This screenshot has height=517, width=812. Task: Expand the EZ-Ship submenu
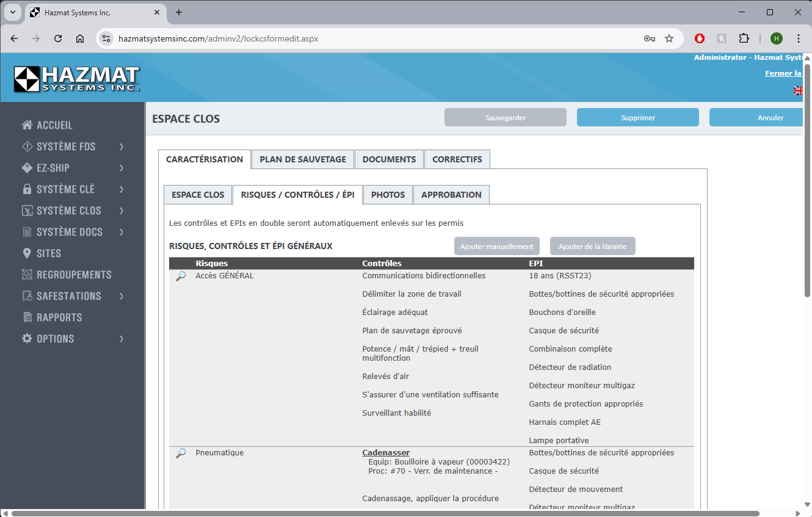click(x=121, y=168)
